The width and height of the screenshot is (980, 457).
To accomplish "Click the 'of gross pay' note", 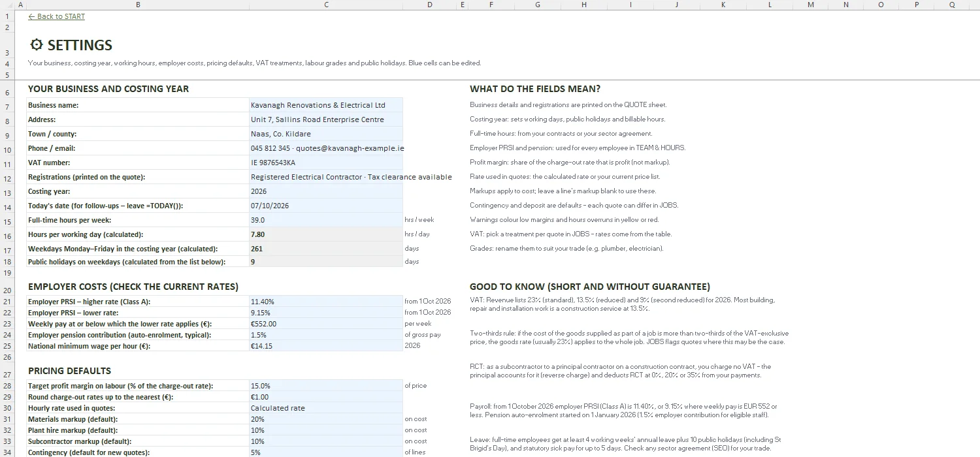I will 423,335.
